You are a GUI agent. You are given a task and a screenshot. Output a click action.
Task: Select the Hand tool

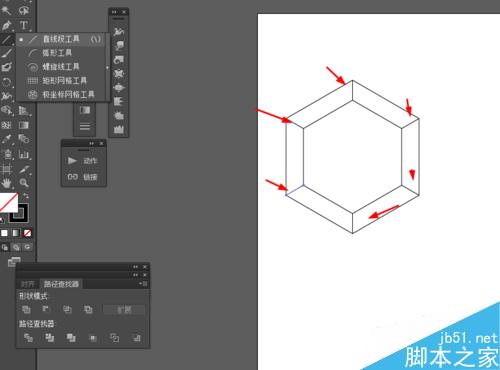(6, 183)
